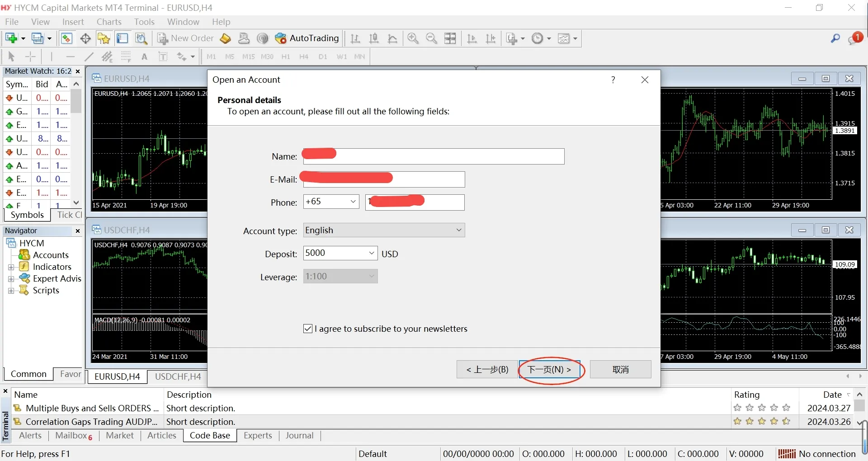This screenshot has width=868, height=461.
Task: Select the Horizontal Line drawing tool
Action: (x=70, y=56)
